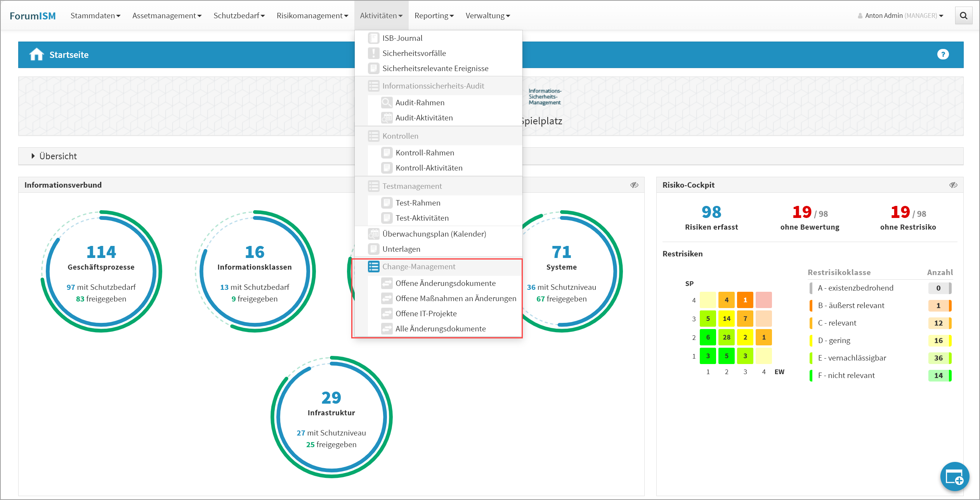
Task: Select Offene Änderungsdokumente menu entry
Action: (445, 283)
